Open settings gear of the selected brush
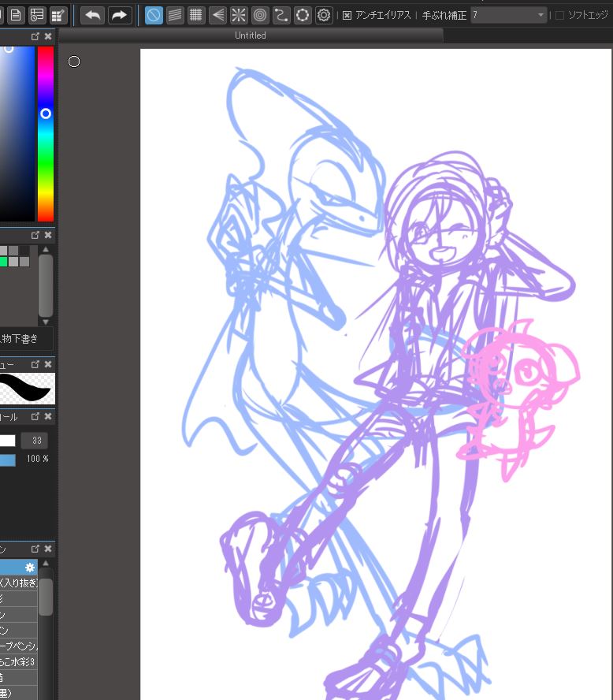This screenshot has height=700, width=613. [x=30, y=568]
